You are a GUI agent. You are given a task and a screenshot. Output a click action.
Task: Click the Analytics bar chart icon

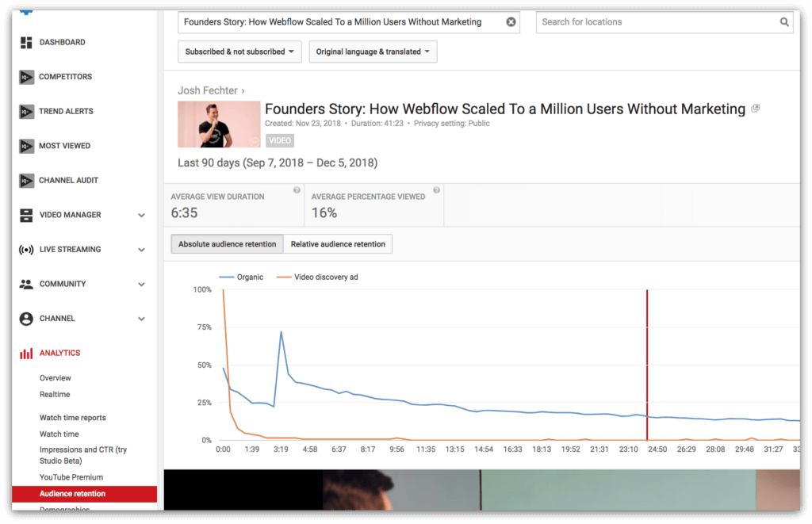(26, 354)
